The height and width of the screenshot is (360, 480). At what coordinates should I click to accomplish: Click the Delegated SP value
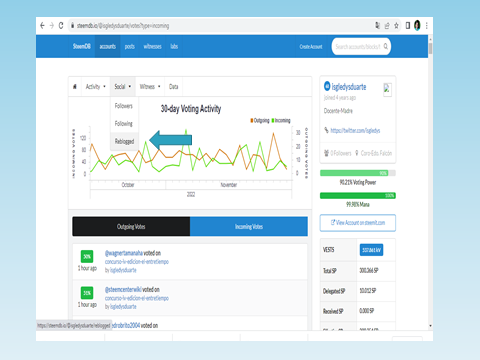click(x=368, y=291)
